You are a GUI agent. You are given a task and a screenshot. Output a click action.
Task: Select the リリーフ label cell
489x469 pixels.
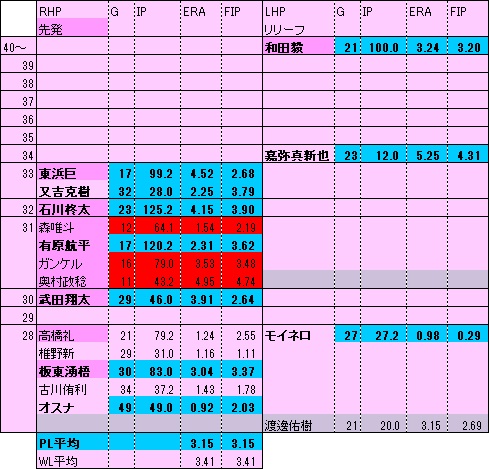[x=298, y=27]
